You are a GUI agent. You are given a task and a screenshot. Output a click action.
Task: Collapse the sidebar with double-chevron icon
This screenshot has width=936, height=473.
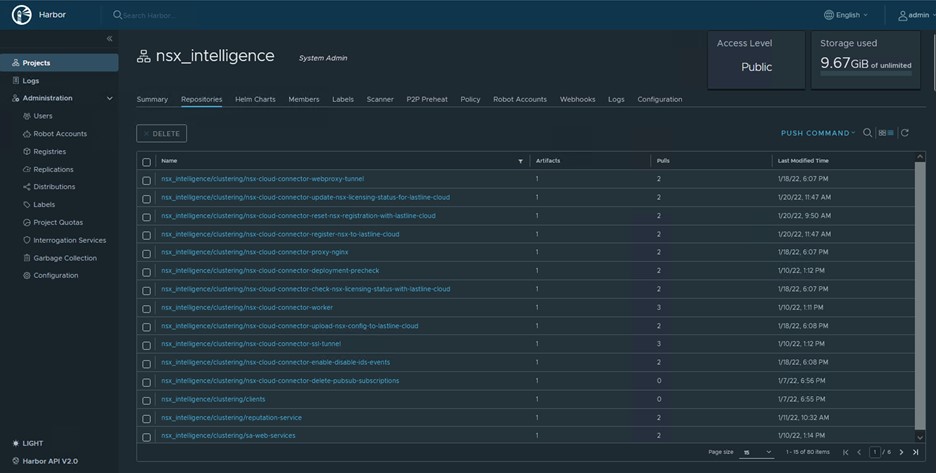(109, 38)
